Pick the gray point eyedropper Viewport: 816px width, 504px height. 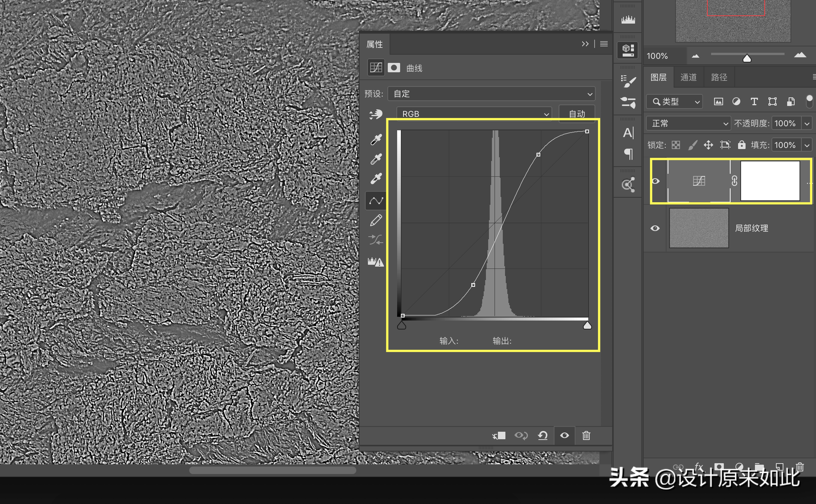(x=376, y=159)
